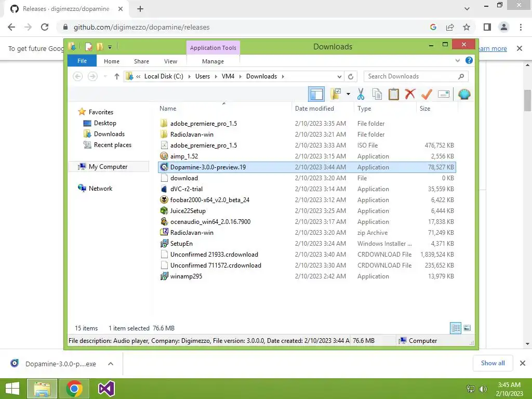Select the SetupEn installer file
Viewport: 532px width, 399px height.
[307, 243]
